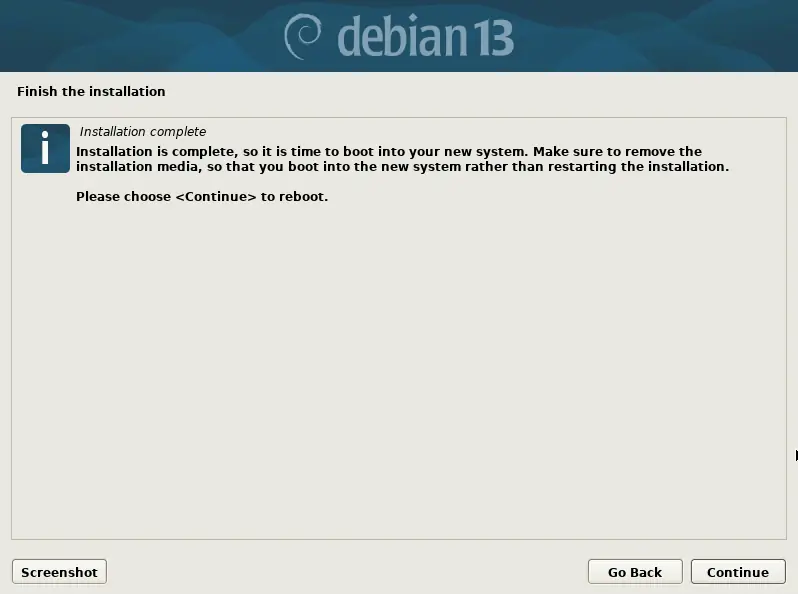Click the blue information icon
Image resolution: width=798 pixels, height=594 pixels.
pyautogui.click(x=45, y=149)
